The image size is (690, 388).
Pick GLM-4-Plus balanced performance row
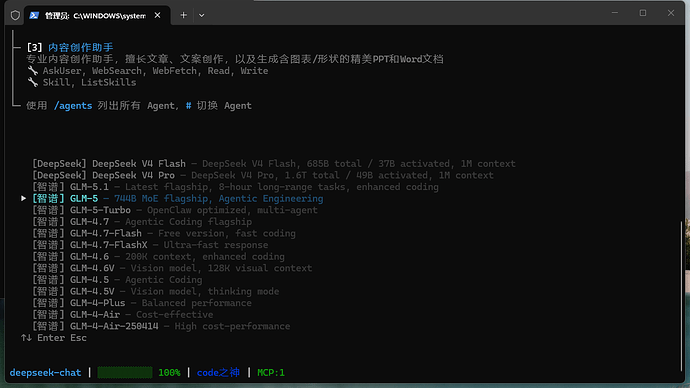click(x=142, y=303)
